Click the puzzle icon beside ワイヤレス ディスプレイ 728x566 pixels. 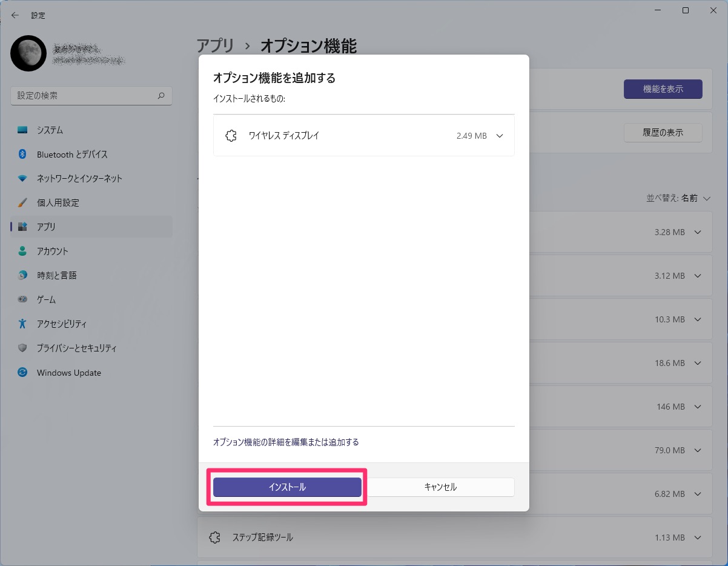[231, 136]
